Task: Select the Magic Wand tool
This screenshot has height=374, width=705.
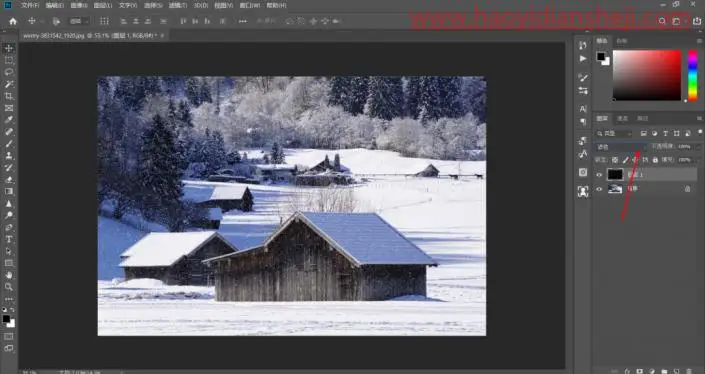Action: [9, 84]
